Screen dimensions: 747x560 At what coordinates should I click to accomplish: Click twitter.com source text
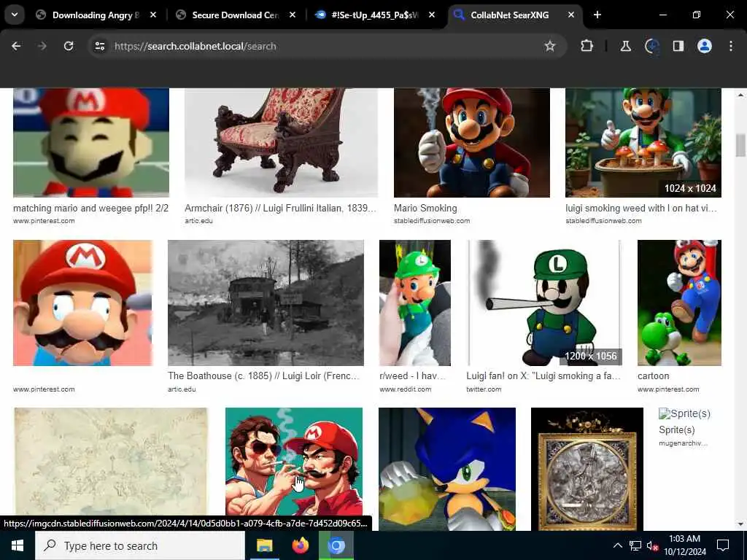484,389
